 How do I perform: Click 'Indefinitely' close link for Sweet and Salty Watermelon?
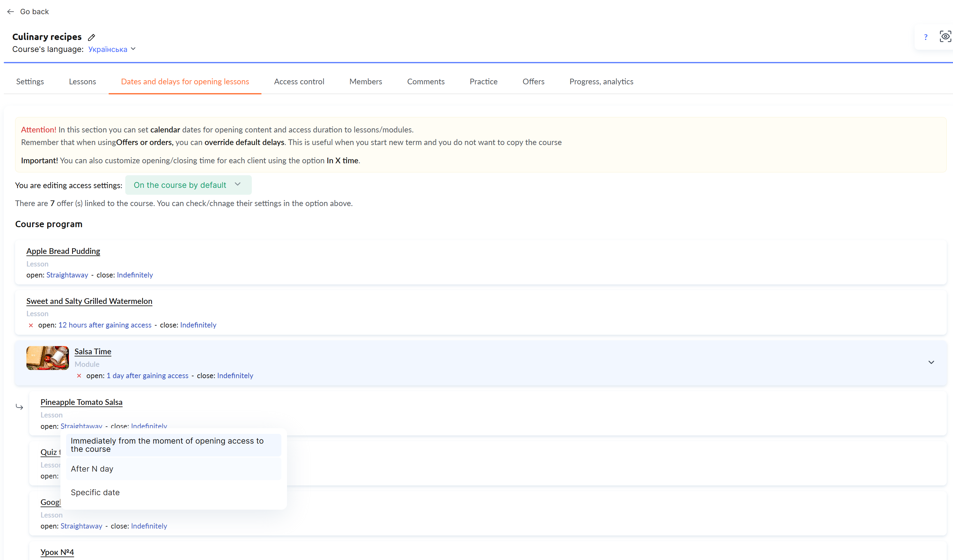198,325
